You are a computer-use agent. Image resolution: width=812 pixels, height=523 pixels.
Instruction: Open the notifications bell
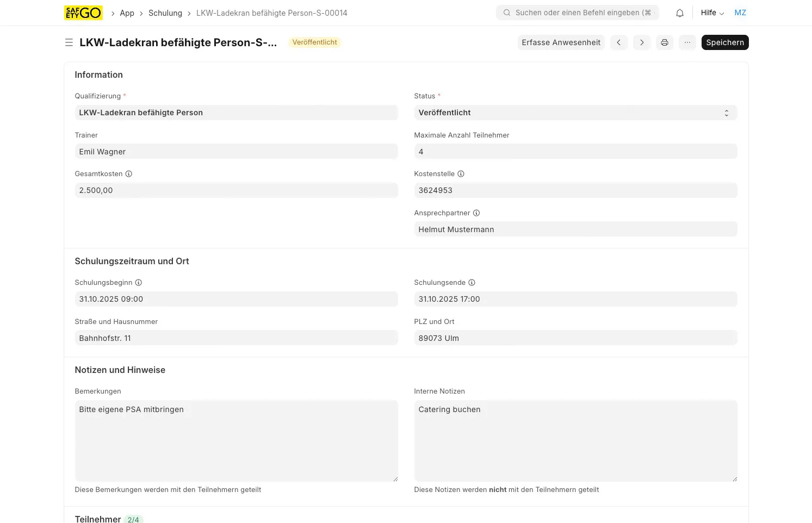pos(679,13)
